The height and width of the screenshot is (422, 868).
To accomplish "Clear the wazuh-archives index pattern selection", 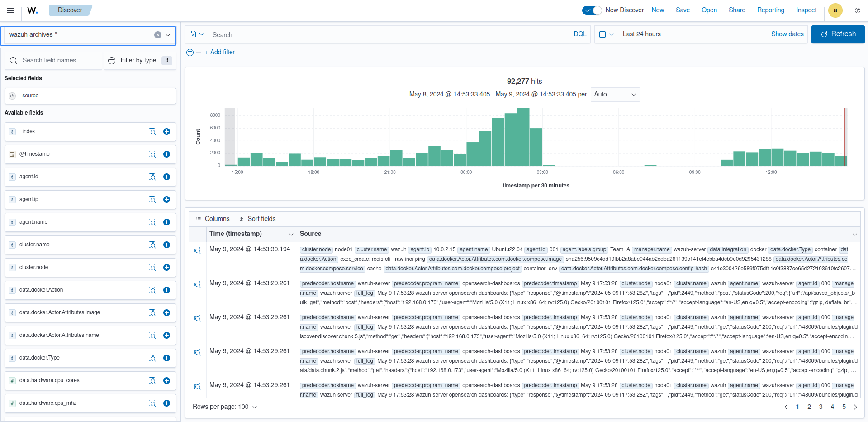I will point(158,35).
